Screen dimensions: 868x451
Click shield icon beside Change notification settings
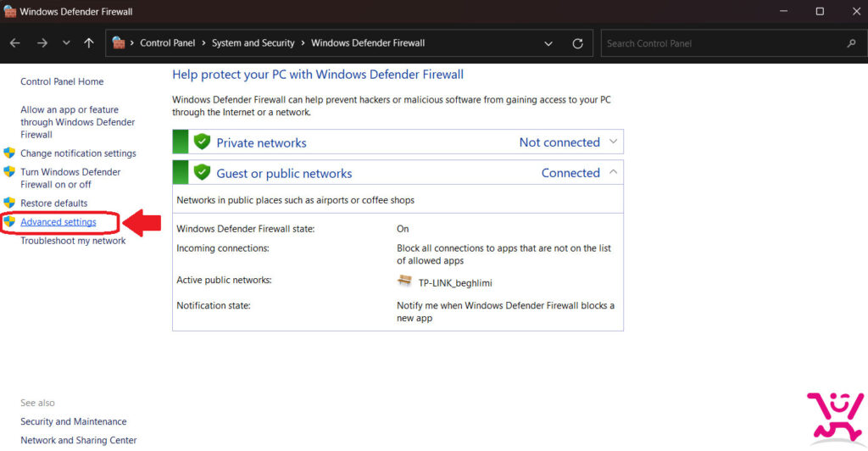click(x=9, y=153)
